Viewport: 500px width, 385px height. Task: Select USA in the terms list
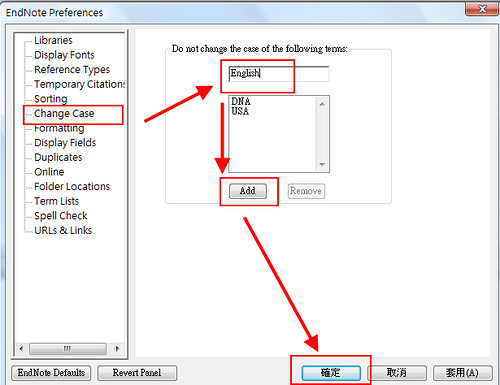pyautogui.click(x=240, y=111)
